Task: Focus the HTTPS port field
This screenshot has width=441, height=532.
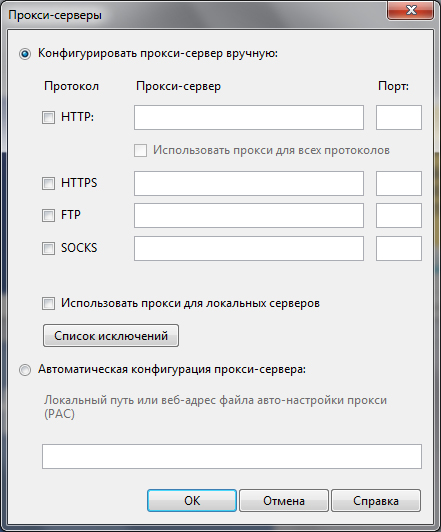Action: 399,184
